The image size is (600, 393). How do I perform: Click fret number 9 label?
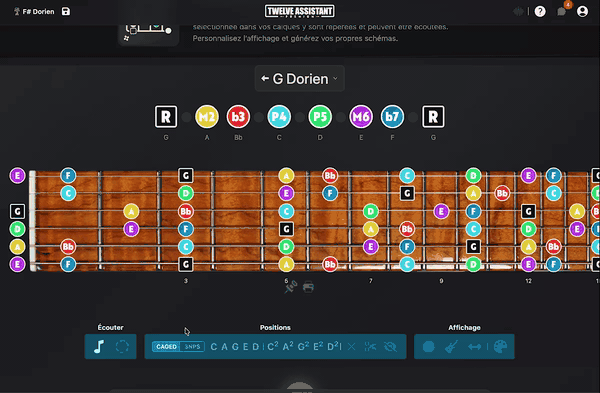(x=441, y=281)
